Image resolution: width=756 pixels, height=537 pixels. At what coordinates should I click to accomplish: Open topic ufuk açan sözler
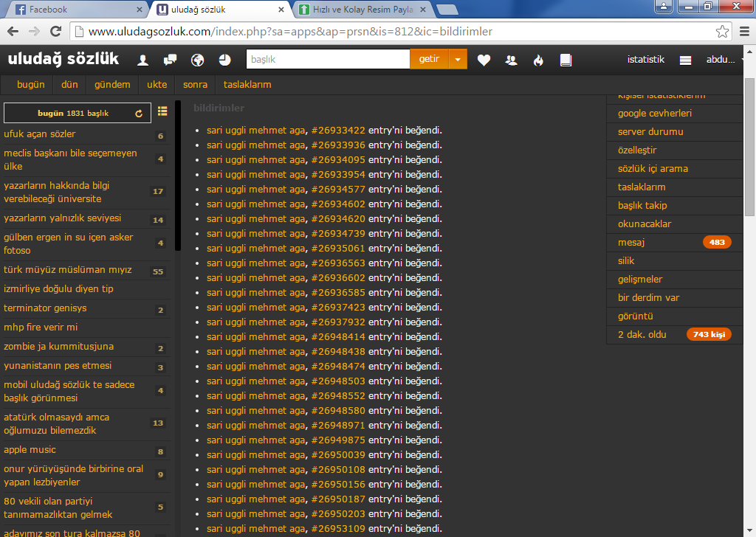[40, 134]
